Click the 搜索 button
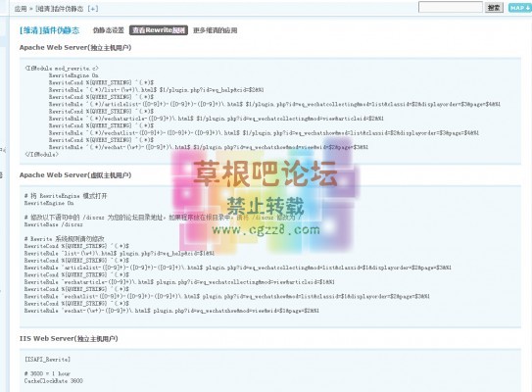 coord(494,8)
